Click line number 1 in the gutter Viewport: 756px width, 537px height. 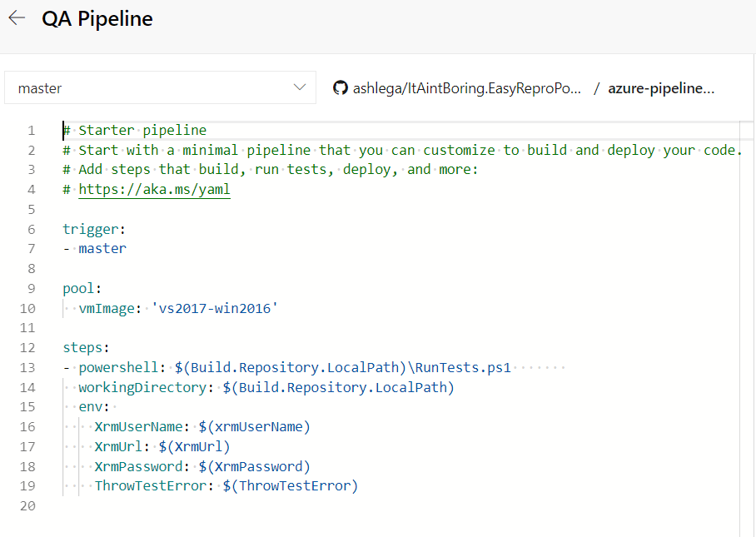tap(31, 131)
